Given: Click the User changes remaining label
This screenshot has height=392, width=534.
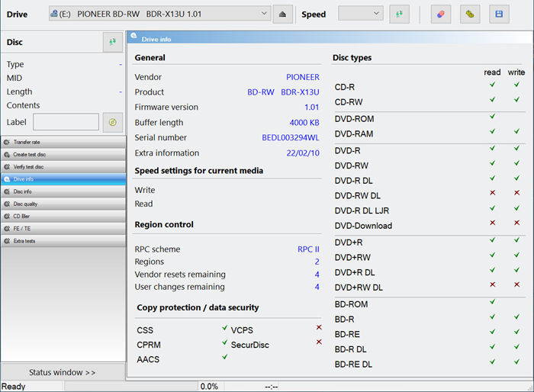Looking at the screenshot, I should tap(179, 287).
